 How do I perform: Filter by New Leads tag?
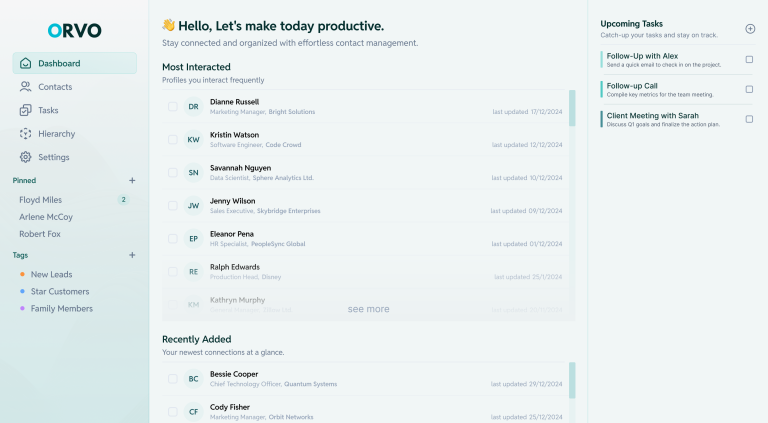click(x=51, y=274)
